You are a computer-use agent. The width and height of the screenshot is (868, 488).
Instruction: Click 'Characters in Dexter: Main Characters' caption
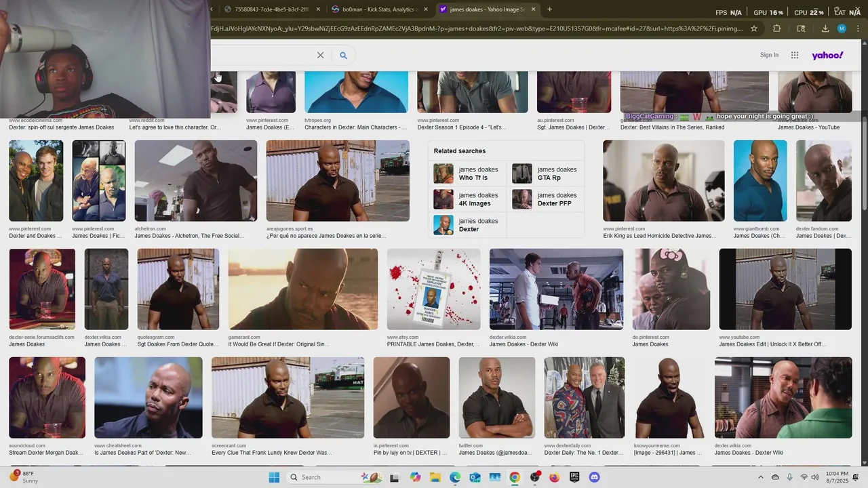point(355,127)
